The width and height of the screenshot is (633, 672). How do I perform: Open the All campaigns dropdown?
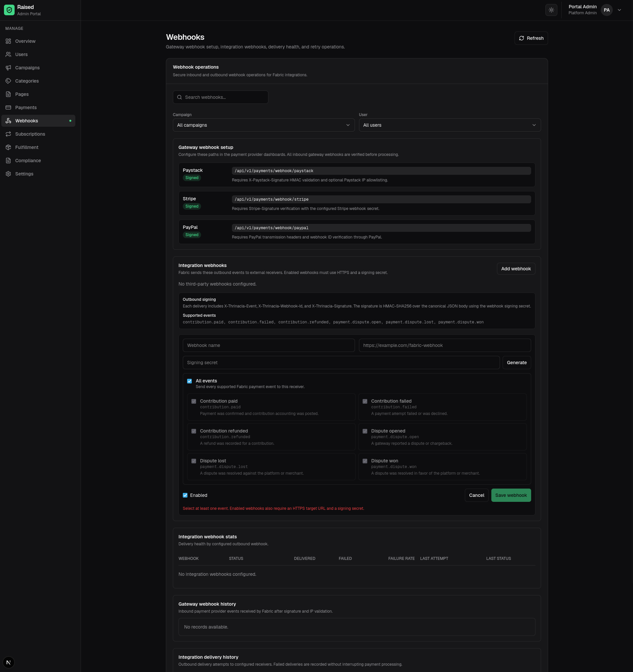tap(263, 125)
